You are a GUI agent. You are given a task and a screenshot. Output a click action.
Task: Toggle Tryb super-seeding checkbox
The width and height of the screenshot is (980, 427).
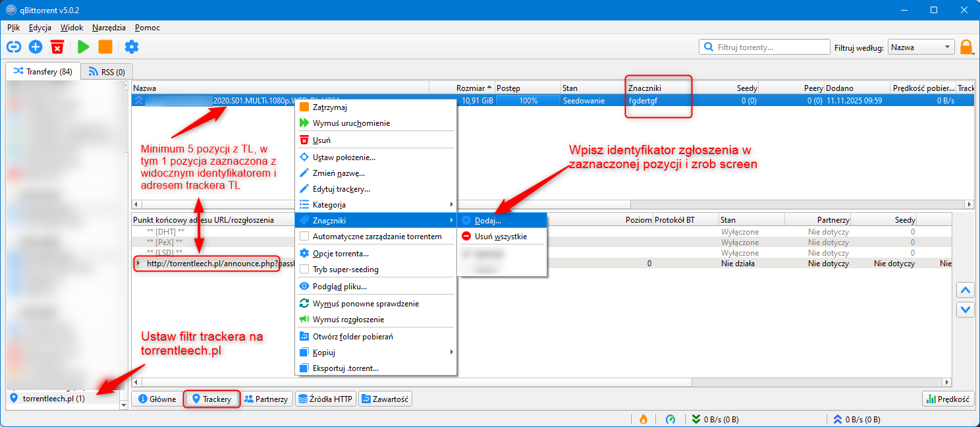click(x=304, y=269)
